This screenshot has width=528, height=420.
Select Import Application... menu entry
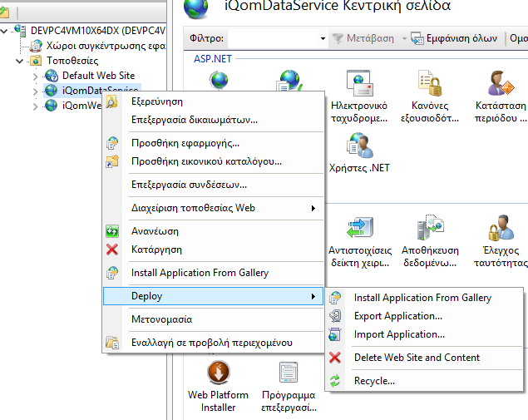[x=399, y=334]
